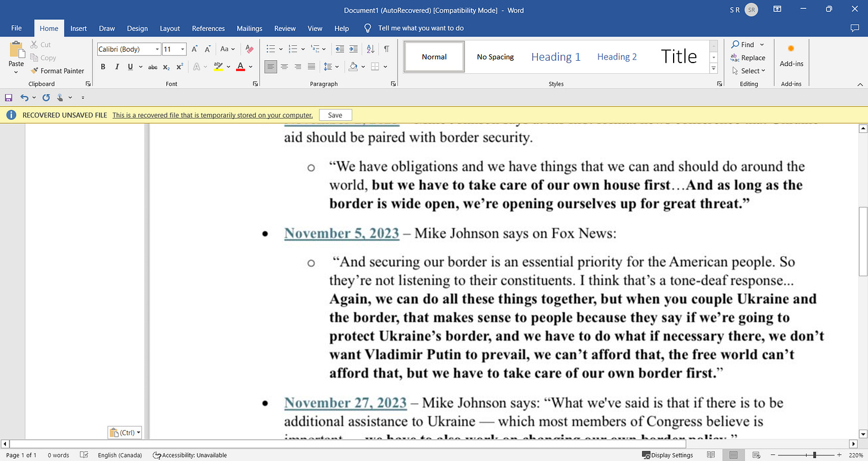Switch to the Review tab
The height and width of the screenshot is (461, 868).
285,29
